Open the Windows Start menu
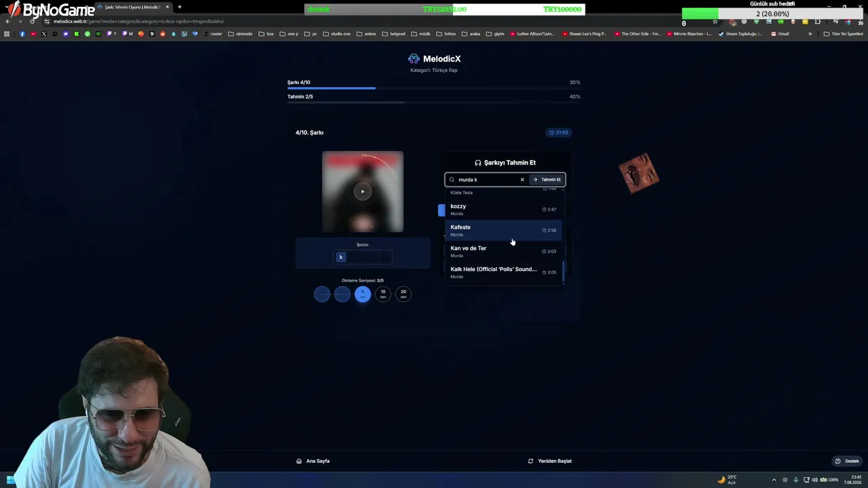Image resolution: width=868 pixels, height=488 pixels. click(x=11, y=480)
